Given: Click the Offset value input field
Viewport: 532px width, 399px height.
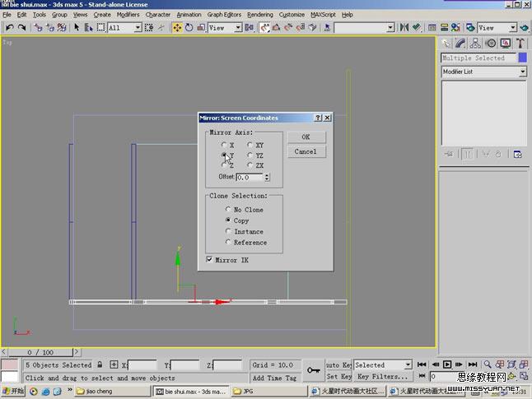Looking at the screenshot, I should (x=250, y=177).
